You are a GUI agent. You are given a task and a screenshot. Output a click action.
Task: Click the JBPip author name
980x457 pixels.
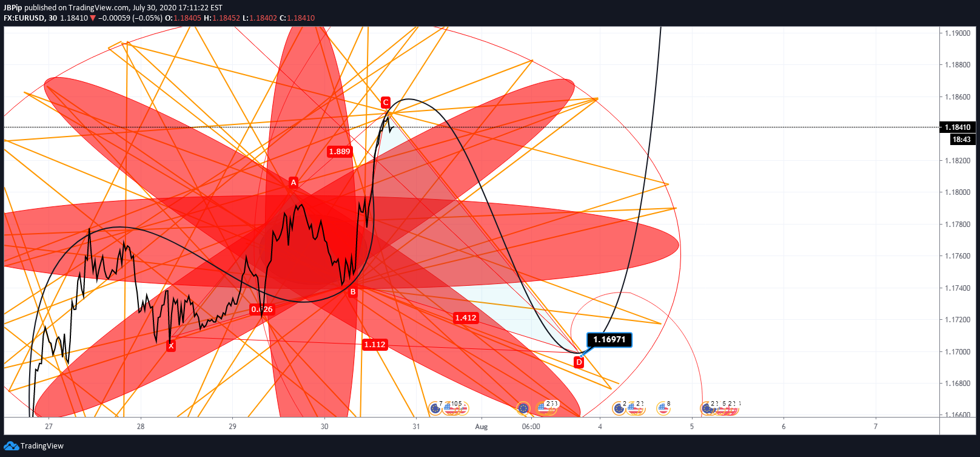tap(13, 8)
